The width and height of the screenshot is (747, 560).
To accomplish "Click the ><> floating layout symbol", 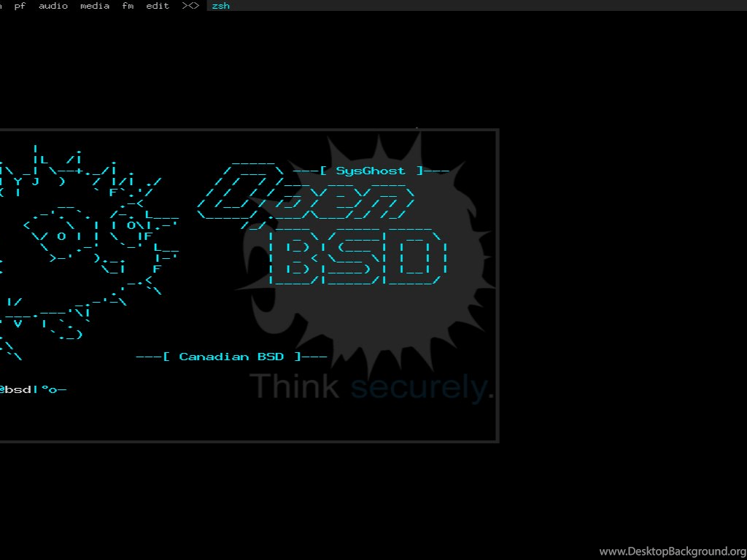I will [190, 6].
